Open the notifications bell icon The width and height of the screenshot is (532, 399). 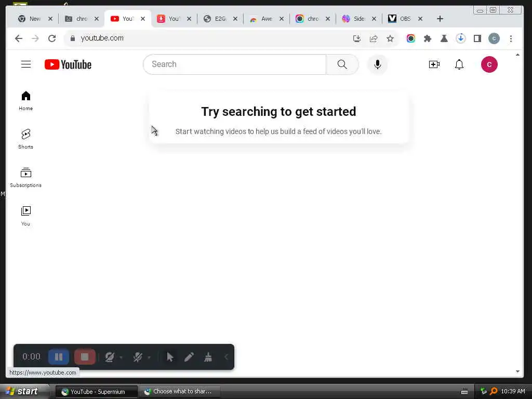pos(459,64)
